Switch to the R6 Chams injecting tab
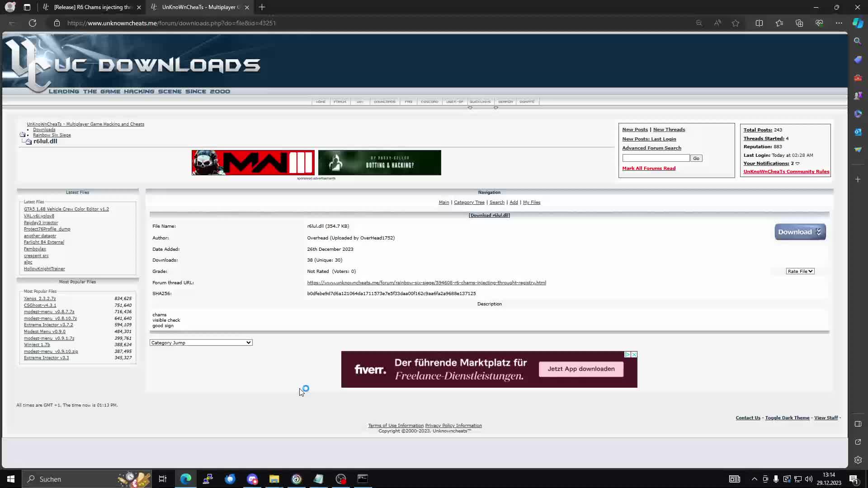The image size is (868, 488). point(90,7)
